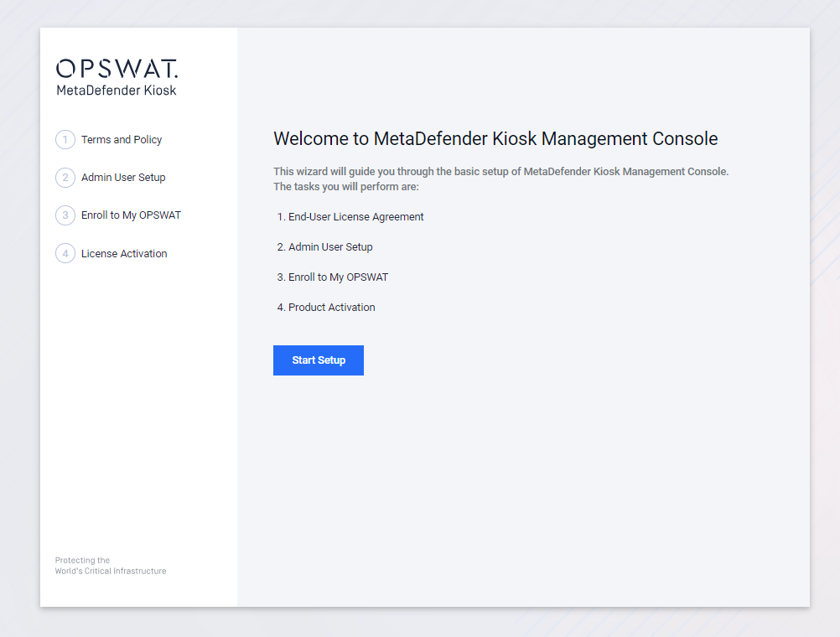Image resolution: width=840 pixels, height=637 pixels.
Task: Choose Enroll to My OPSWAT sidebar step
Action: (132, 215)
